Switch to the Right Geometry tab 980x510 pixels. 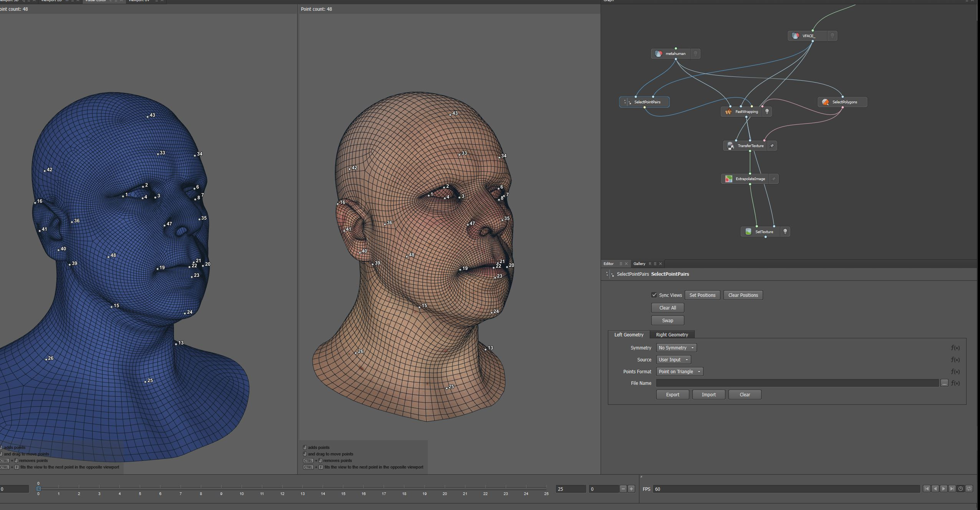672,334
